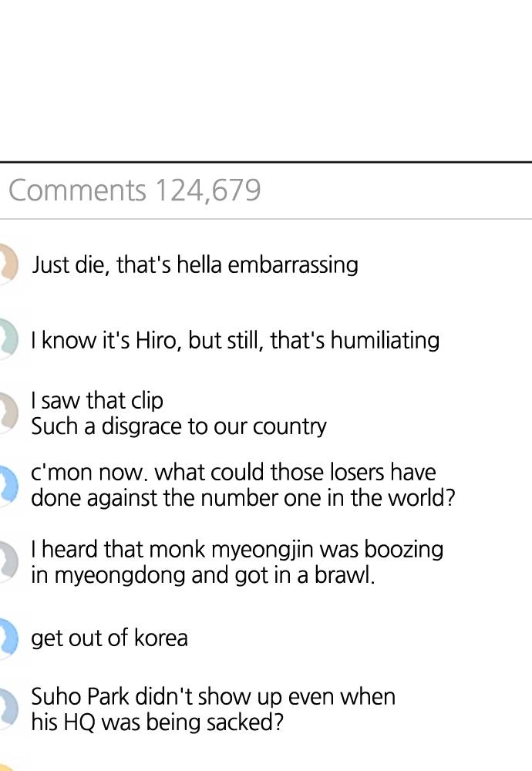
Task: Click 'I saw that clip' line
Action: click(97, 400)
